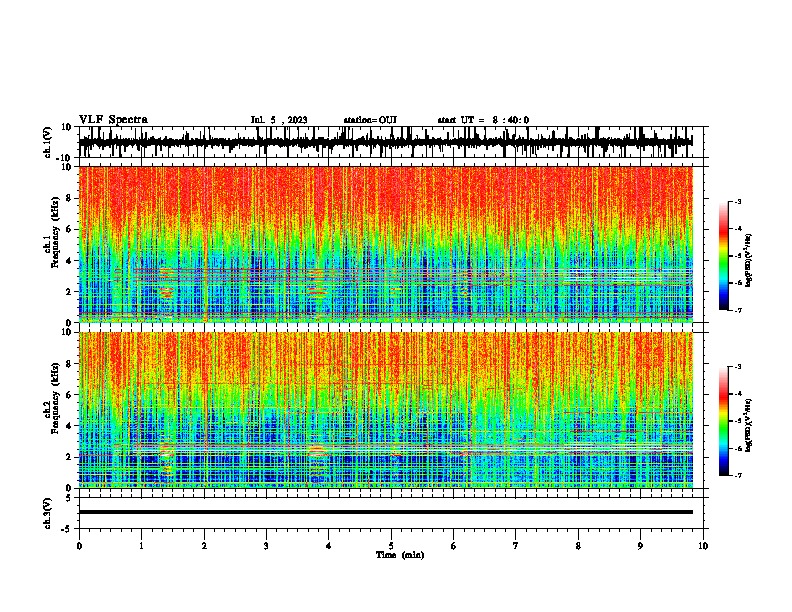Click the time axis tick label "4"
Screen dimensions: 792x612
pyautogui.click(x=329, y=546)
